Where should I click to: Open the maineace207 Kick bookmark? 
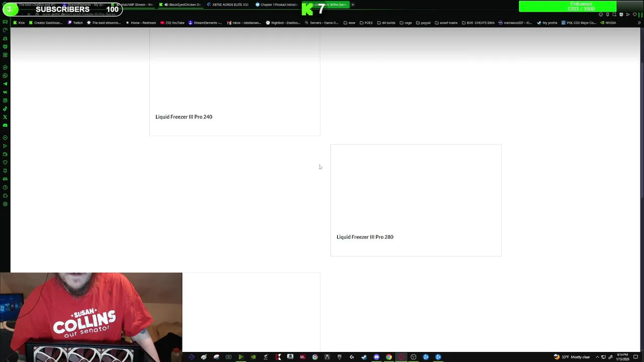coord(515,23)
